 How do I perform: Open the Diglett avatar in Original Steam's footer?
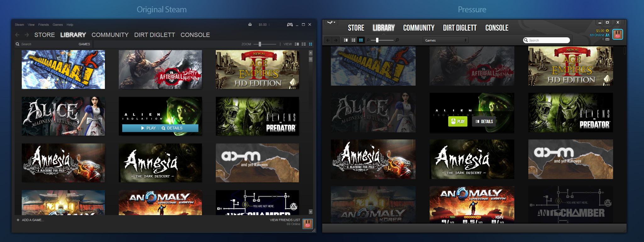[x=308, y=224]
